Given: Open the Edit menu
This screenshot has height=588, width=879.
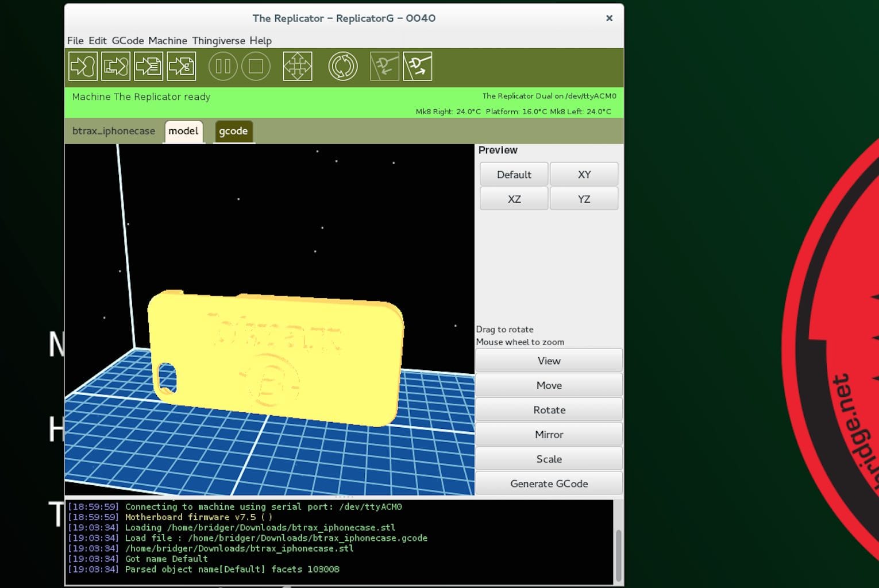Looking at the screenshot, I should (x=98, y=41).
